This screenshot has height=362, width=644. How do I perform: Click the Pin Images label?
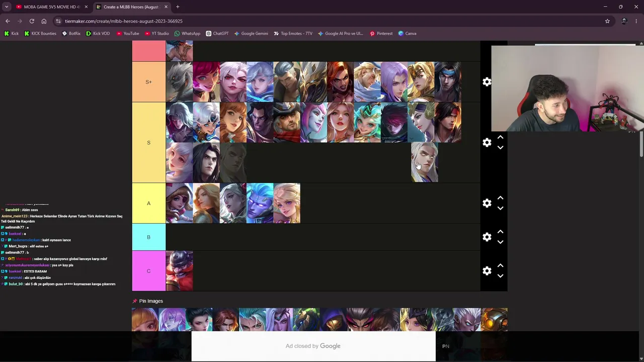(x=151, y=301)
